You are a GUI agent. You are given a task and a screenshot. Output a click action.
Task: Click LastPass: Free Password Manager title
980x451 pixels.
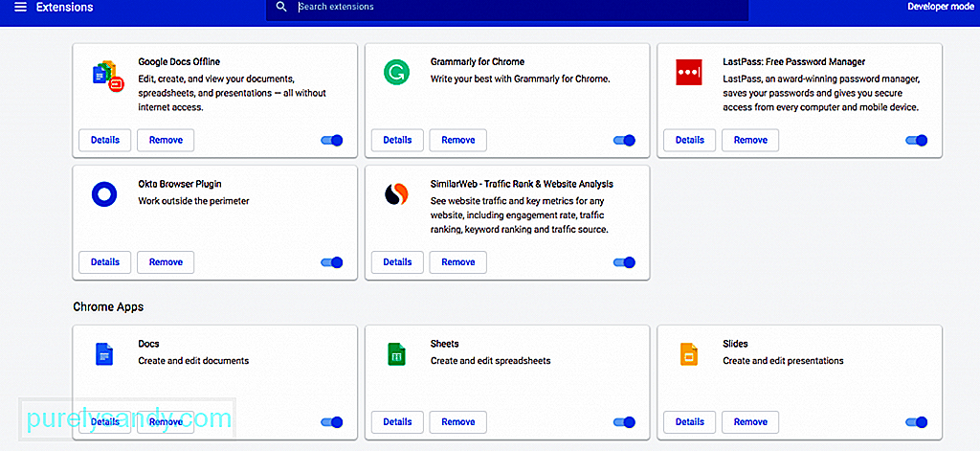point(793,62)
